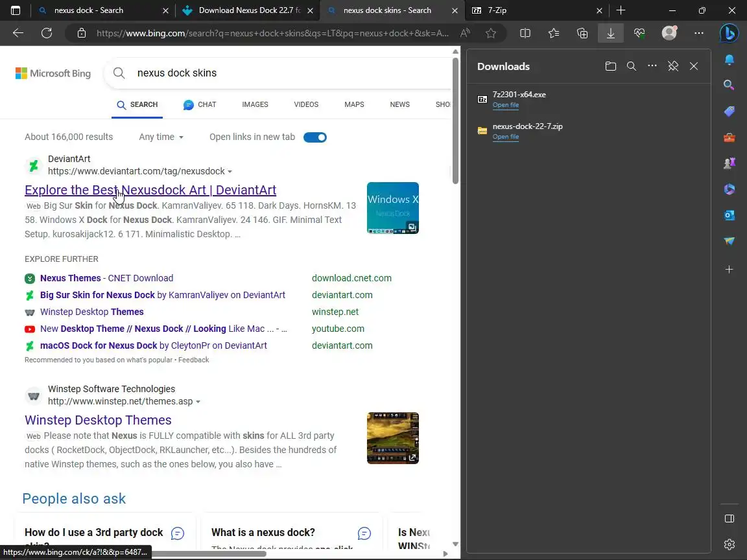Image resolution: width=747 pixels, height=560 pixels.
Task: Open a new tab
Action: point(621,10)
